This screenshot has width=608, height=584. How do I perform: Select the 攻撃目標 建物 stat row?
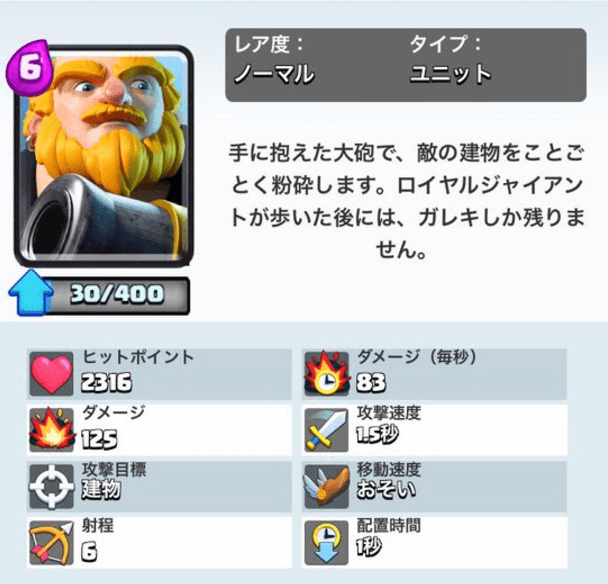tap(159, 486)
